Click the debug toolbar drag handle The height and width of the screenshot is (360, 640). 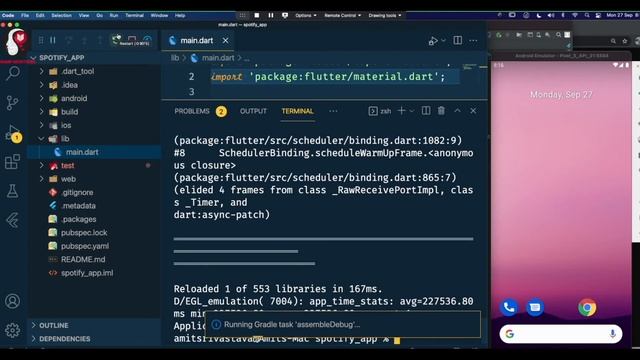pos(41,40)
